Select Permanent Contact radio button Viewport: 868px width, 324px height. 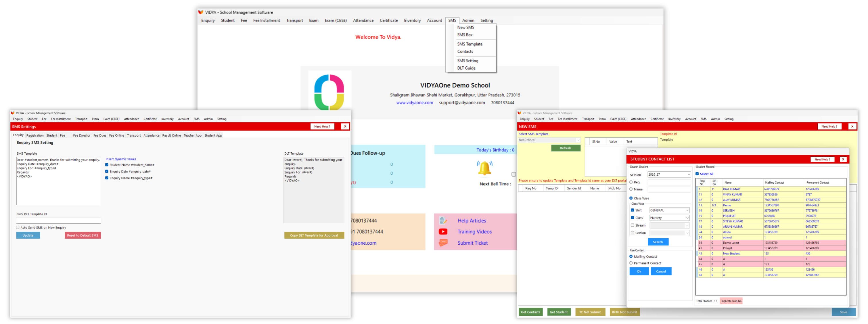click(631, 263)
